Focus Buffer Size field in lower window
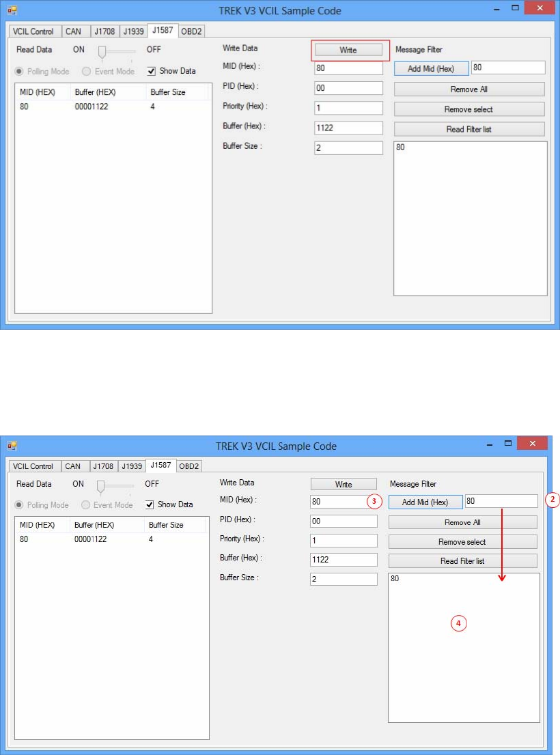 pos(344,579)
